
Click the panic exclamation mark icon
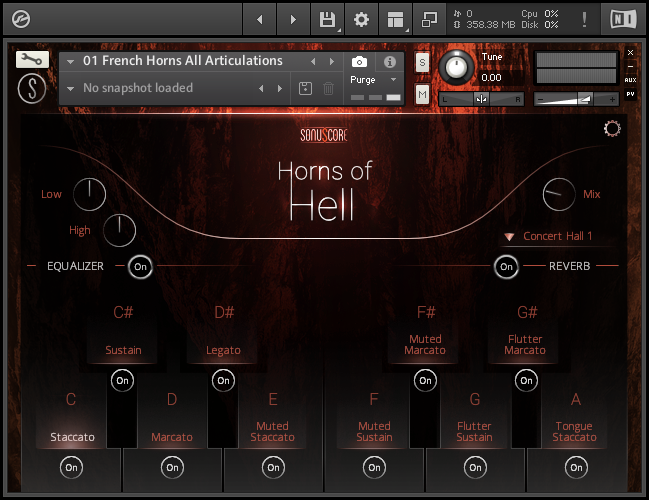(583, 19)
